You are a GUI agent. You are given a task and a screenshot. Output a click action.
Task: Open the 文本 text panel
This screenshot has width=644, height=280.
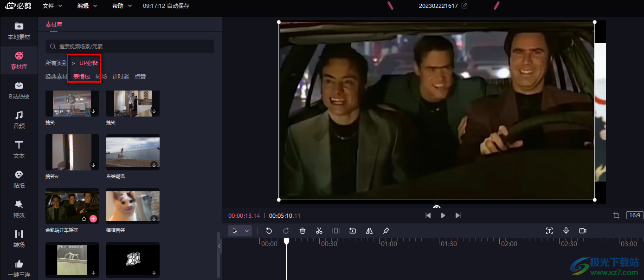tap(19, 150)
